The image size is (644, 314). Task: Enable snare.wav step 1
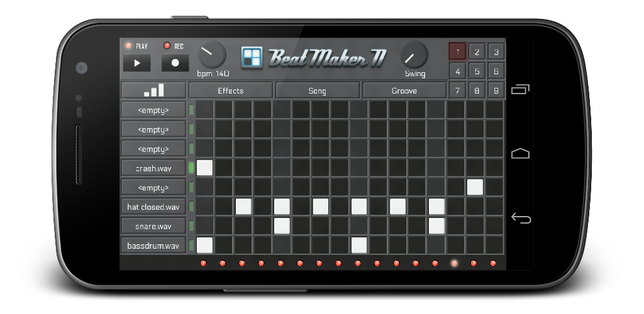tap(204, 226)
